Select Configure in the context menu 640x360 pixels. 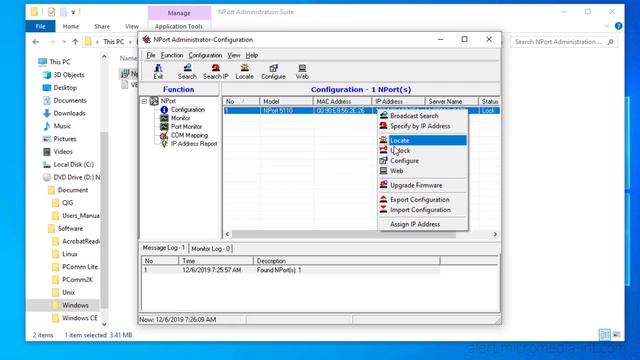(422, 161)
